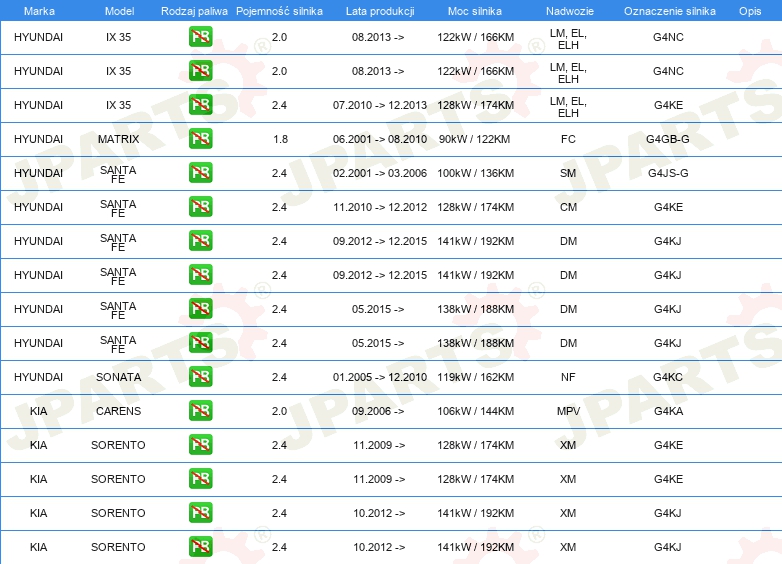Select the 07.2010 -> 12.2013 production years cell
782x564 pixels.
pyautogui.click(x=380, y=105)
